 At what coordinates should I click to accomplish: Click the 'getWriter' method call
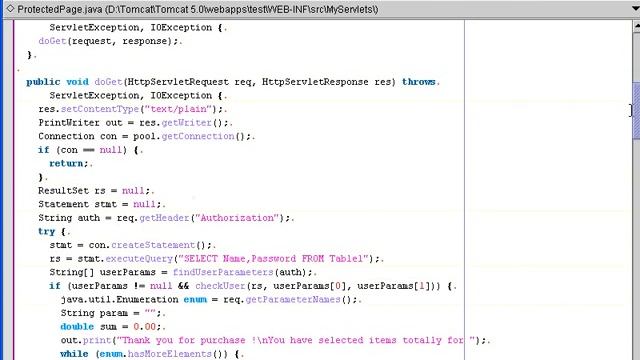coord(186,123)
